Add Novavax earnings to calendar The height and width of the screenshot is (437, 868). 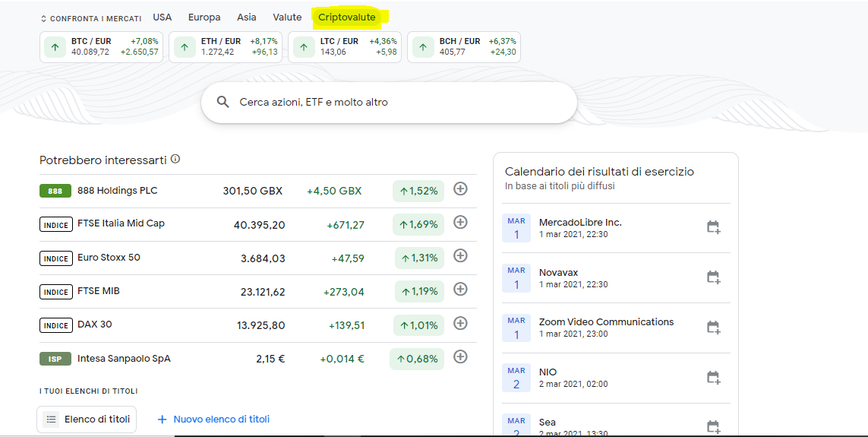(714, 277)
